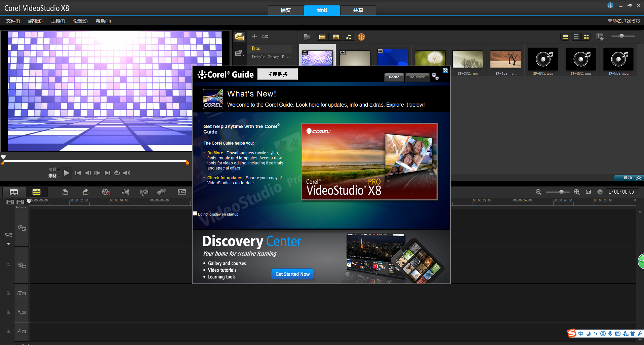Open the 帮助 menu
This screenshot has width=644, height=345.
tap(103, 21)
